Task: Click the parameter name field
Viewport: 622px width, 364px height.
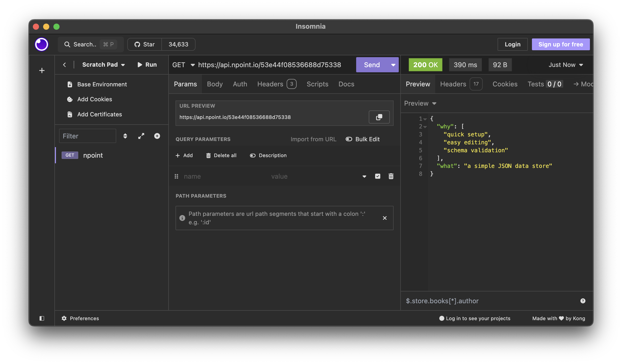Action: [226, 176]
